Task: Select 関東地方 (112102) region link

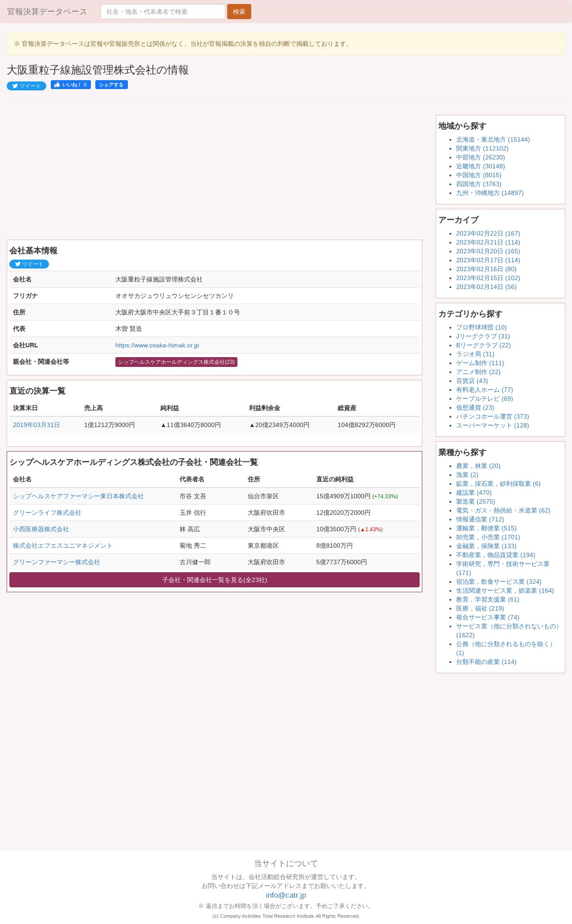Action: point(482,148)
